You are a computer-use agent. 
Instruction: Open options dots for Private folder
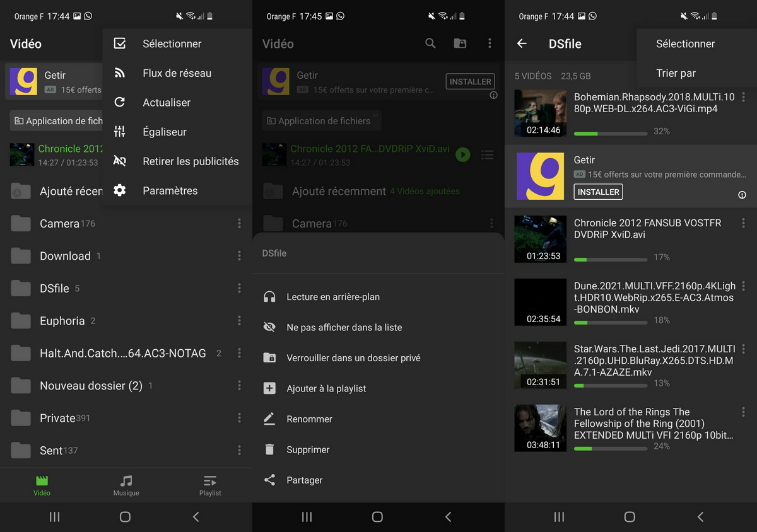coord(239,417)
